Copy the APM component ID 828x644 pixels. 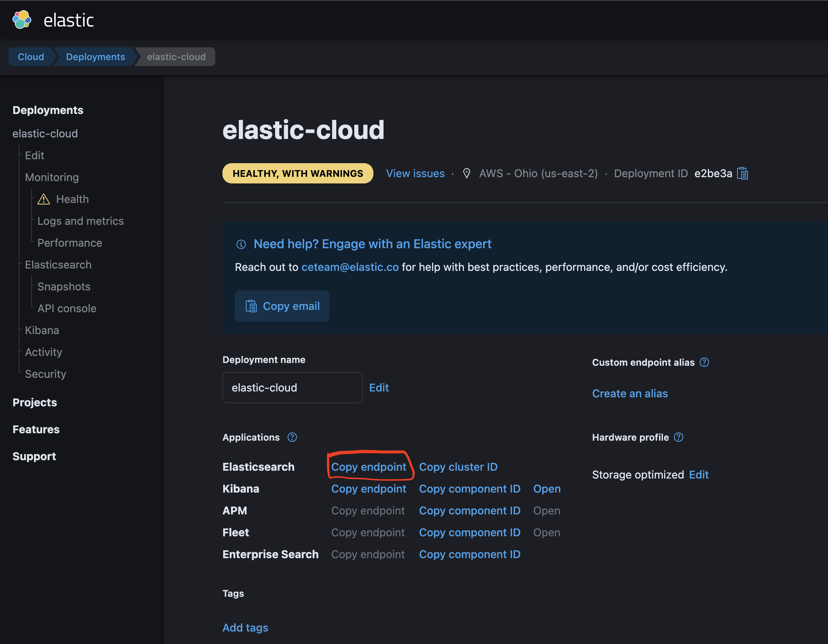point(470,511)
